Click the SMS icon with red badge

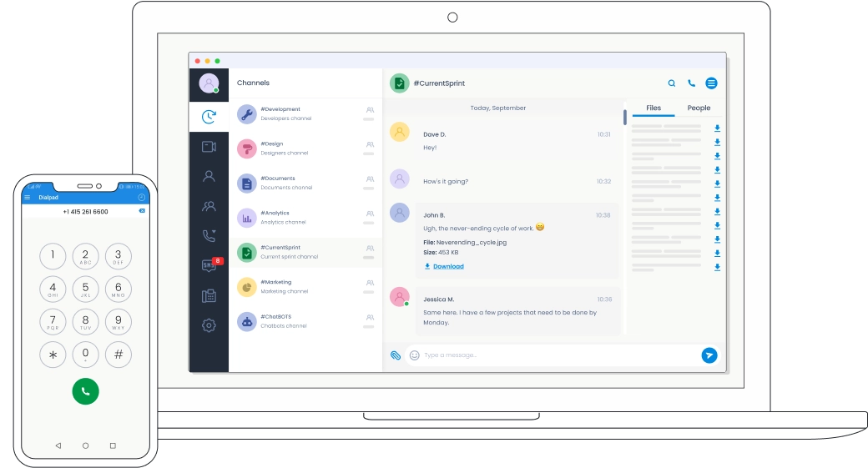tap(209, 265)
